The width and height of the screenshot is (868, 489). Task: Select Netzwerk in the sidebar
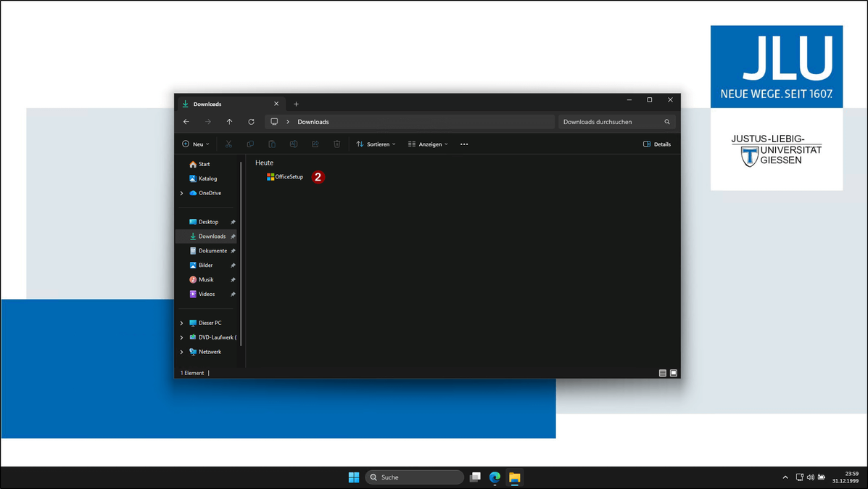[210, 352]
